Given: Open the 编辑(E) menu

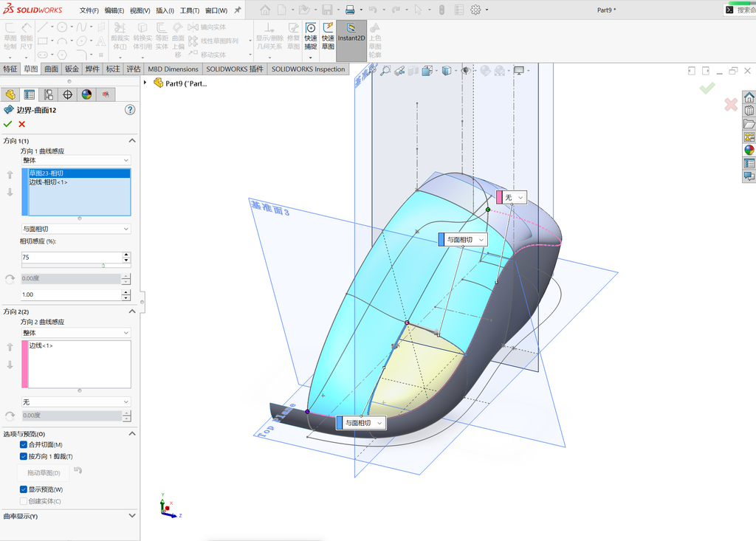Looking at the screenshot, I should [x=114, y=10].
